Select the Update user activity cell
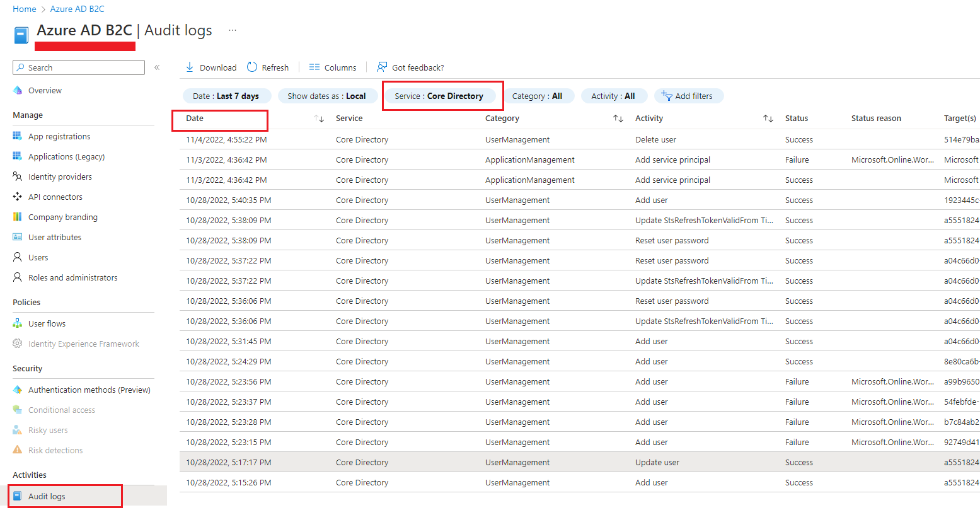980x527 pixels. coord(657,462)
